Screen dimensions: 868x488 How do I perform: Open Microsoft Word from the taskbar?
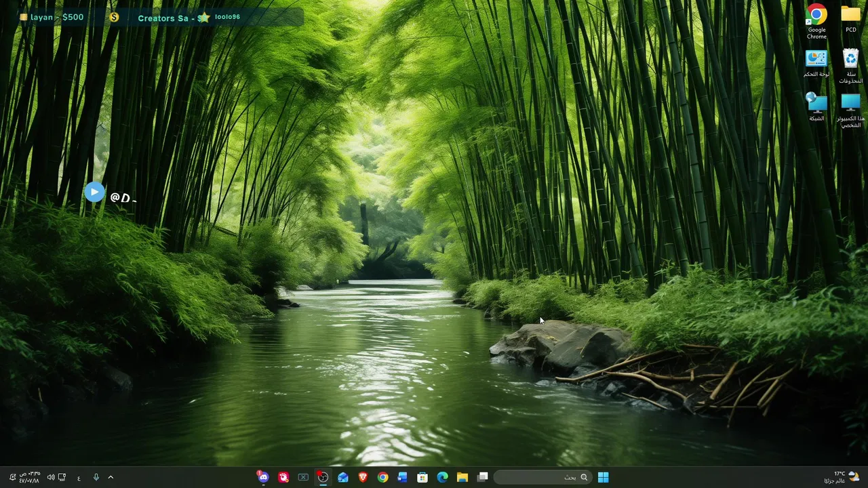coord(402,477)
